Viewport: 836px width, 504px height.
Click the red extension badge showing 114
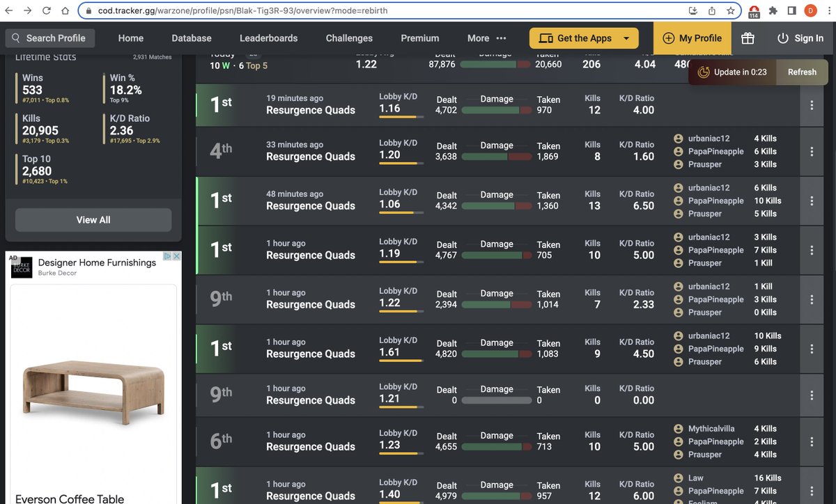coord(754,12)
